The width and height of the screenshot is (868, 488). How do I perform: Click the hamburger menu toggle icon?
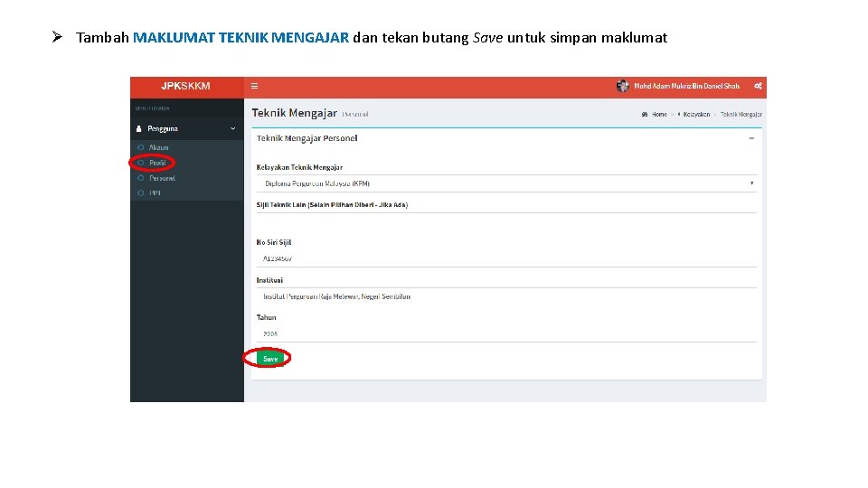[x=255, y=86]
